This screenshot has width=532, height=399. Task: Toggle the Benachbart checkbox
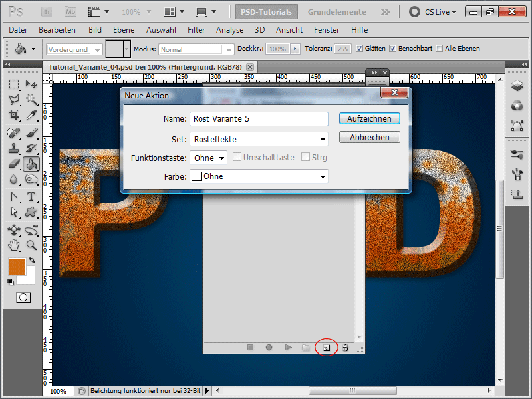click(x=392, y=48)
